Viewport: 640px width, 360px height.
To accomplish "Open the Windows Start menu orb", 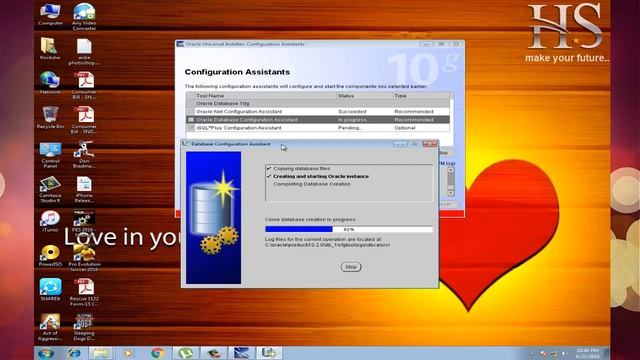I will coord(46,353).
